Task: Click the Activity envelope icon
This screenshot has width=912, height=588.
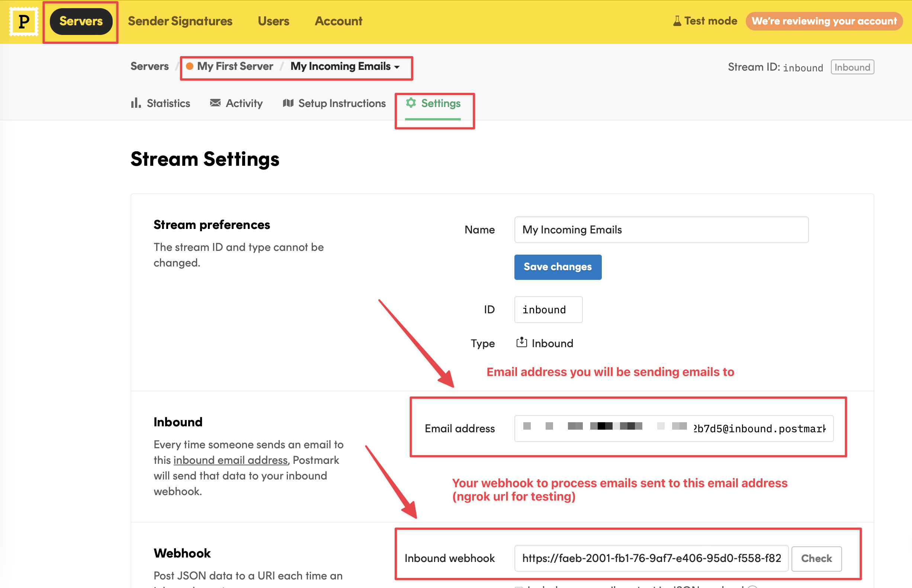Action: click(215, 103)
